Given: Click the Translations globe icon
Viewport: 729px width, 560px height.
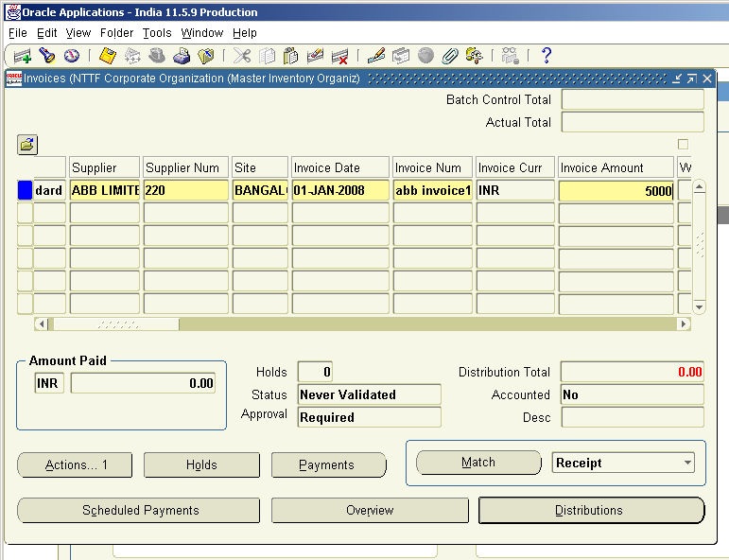Looking at the screenshot, I should [x=425, y=56].
